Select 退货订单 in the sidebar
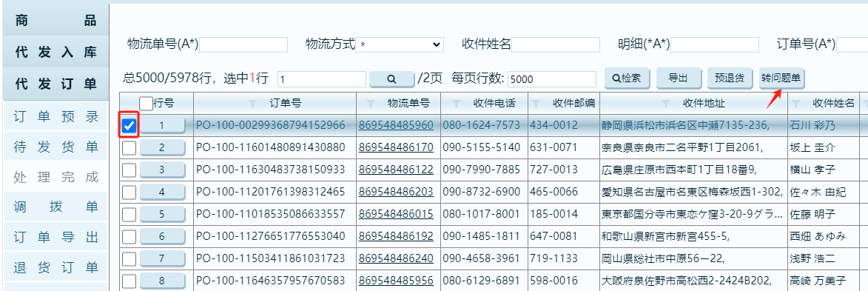The width and height of the screenshot is (868, 291). click(x=56, y=267)
